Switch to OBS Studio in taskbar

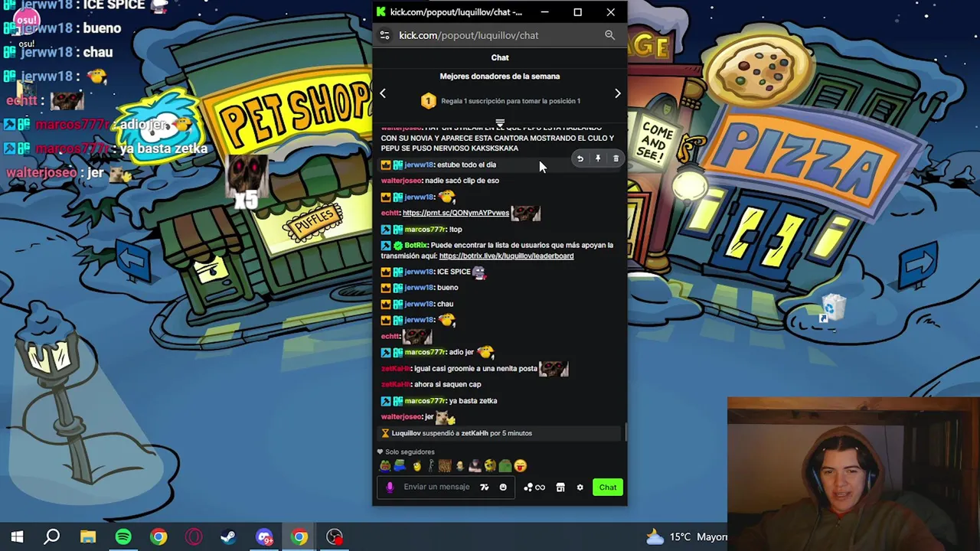coord(335,537)
